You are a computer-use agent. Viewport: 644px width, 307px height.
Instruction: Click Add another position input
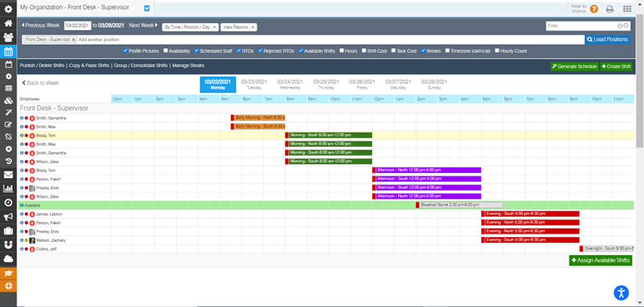[100, 39]
